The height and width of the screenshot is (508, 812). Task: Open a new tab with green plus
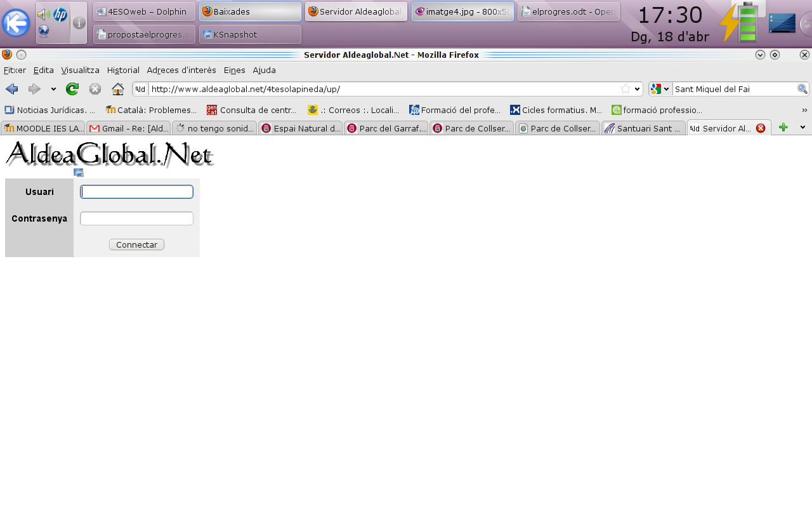(783, 128)
